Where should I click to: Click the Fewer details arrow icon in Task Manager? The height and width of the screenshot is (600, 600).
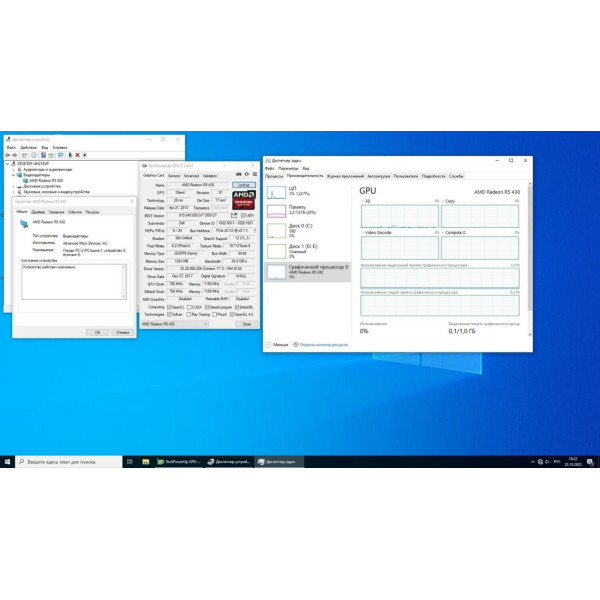tap(269, 345)
